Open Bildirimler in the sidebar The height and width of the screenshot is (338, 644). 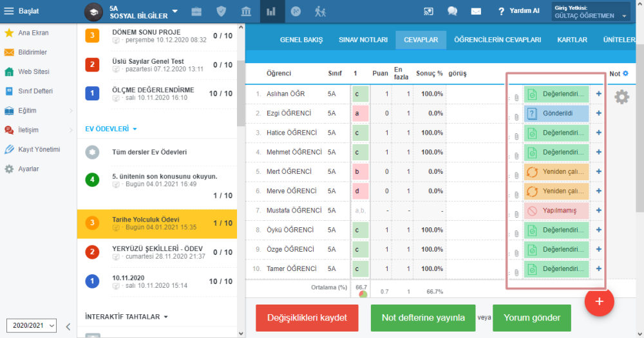tap(26, 52)
